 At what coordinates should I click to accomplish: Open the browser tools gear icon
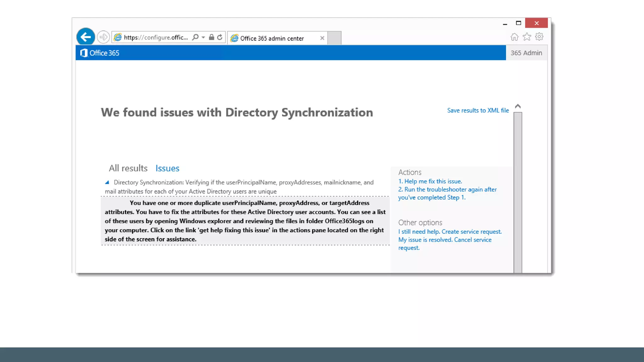tap(539, 37)
